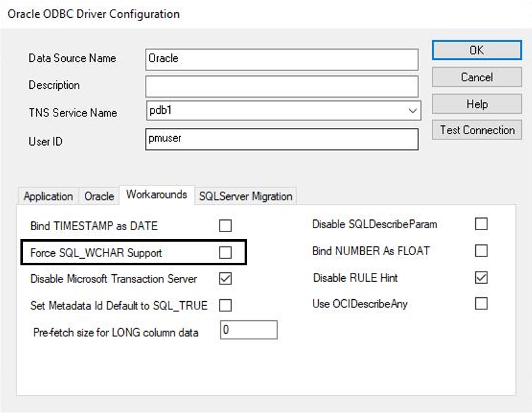Toggle Set Metadata Id Default to SQL_TRUE
This screenshot has width=532, height=413.
(225, 306)
